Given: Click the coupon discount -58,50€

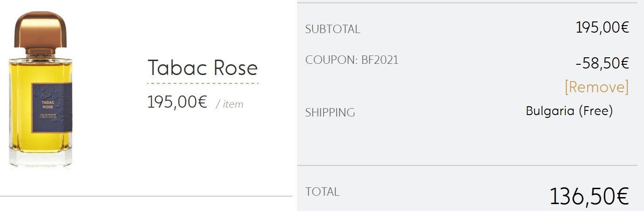Looking at the screenshot, I should point(603,64).
